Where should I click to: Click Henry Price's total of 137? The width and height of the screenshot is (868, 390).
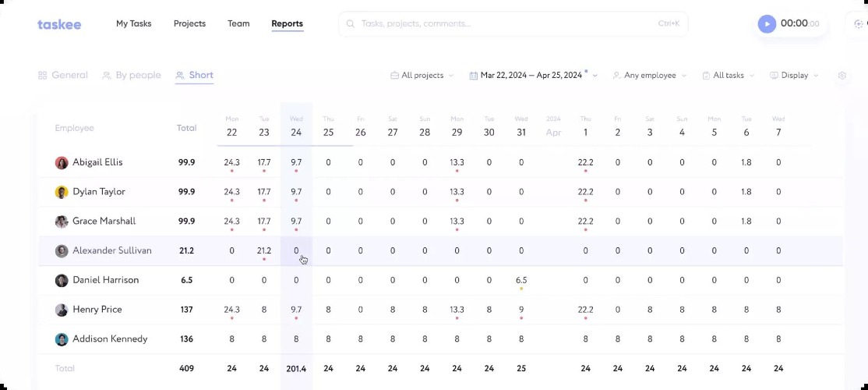click(x=186, y=309)
